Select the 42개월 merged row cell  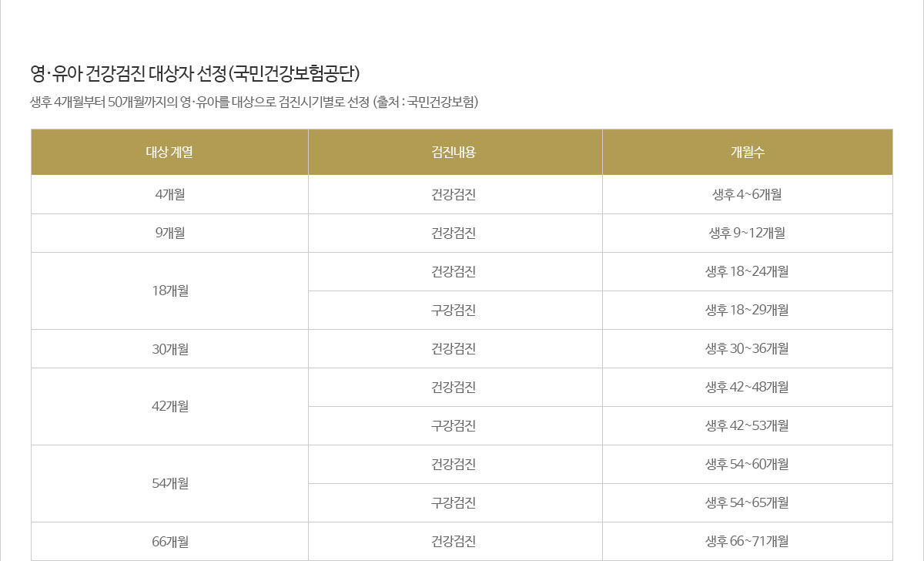click(169, 406)
